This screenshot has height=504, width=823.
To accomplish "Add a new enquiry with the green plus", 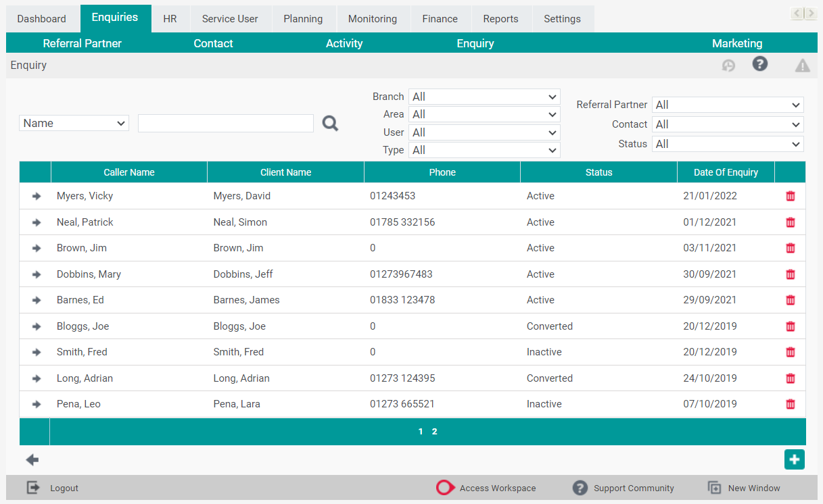I will click(x=794, y=459).
